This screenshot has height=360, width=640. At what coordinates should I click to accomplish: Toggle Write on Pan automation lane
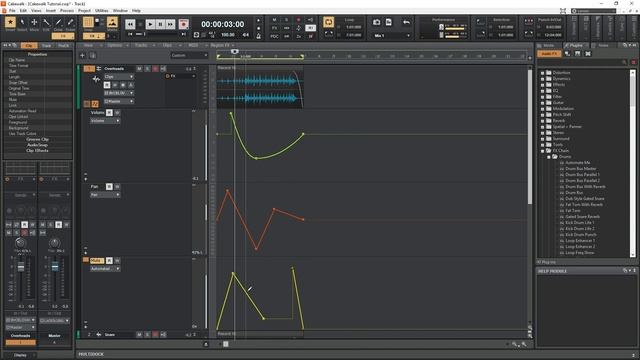[x=117, y=187]
